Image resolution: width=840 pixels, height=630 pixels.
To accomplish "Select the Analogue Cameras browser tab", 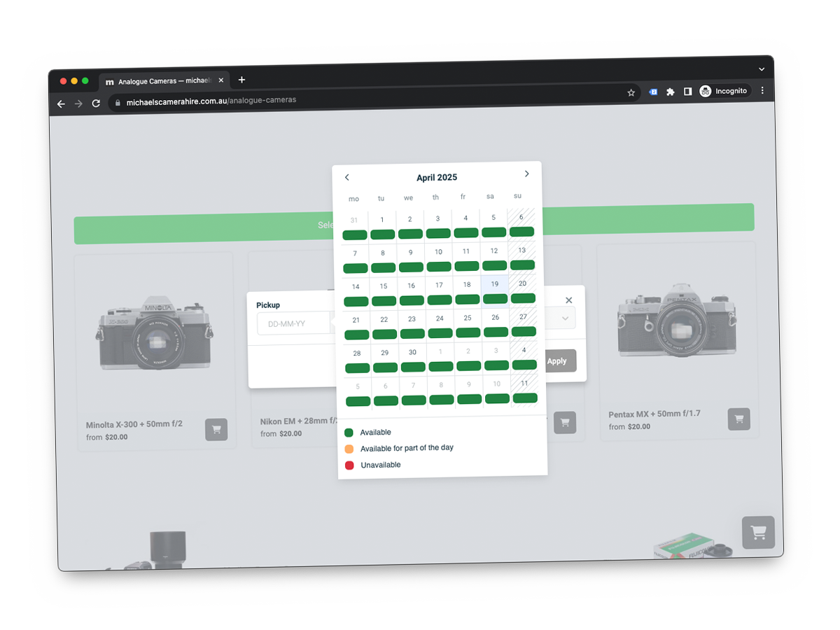I will pos(161,80).
